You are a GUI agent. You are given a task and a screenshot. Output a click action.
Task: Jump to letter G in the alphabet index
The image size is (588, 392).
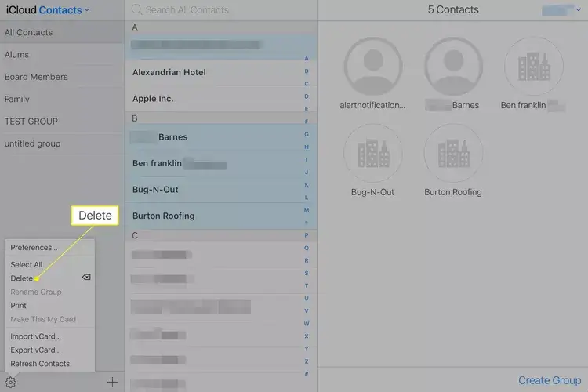(307, 134)
